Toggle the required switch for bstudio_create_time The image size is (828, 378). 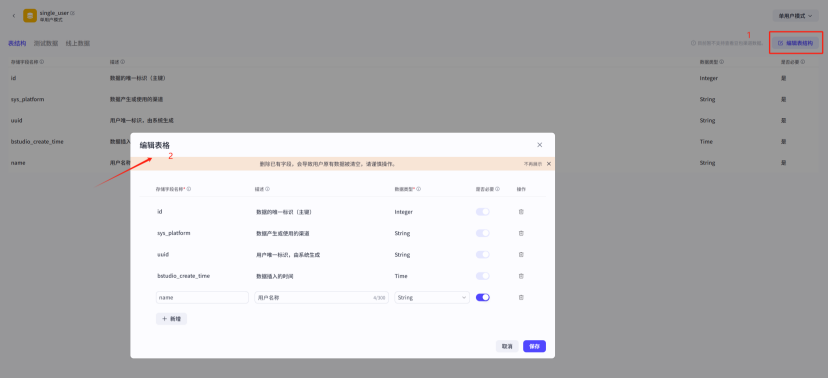point(483,276)
